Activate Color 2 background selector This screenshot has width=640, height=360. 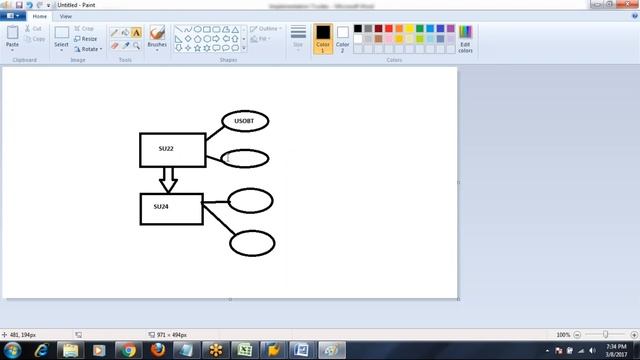[342, 39]
